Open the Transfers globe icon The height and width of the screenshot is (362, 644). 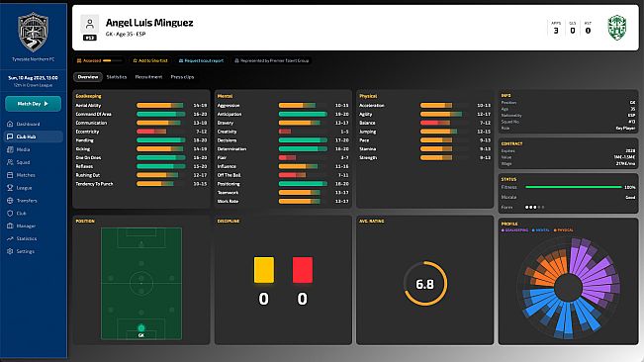(x=10, y=201)
